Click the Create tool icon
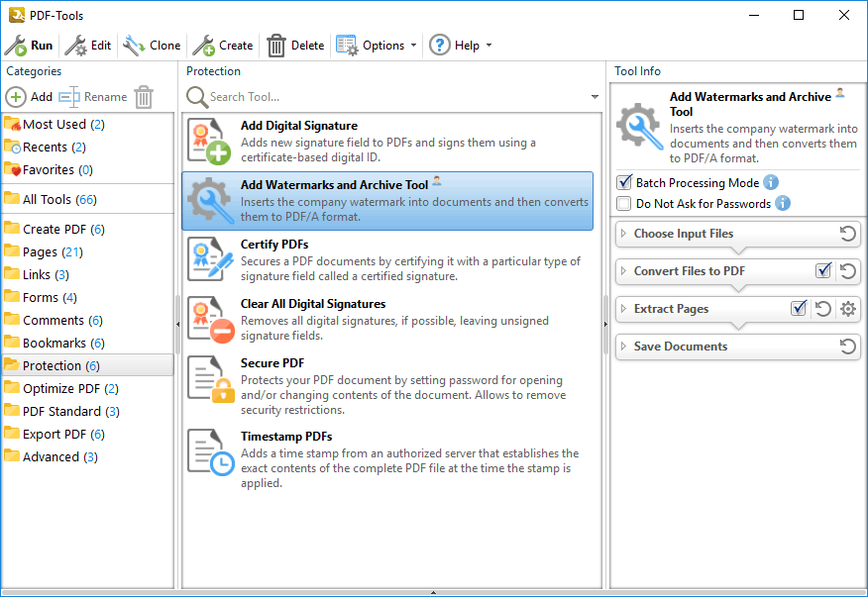This screenshot has height=597, width=868. coord(203,46)
